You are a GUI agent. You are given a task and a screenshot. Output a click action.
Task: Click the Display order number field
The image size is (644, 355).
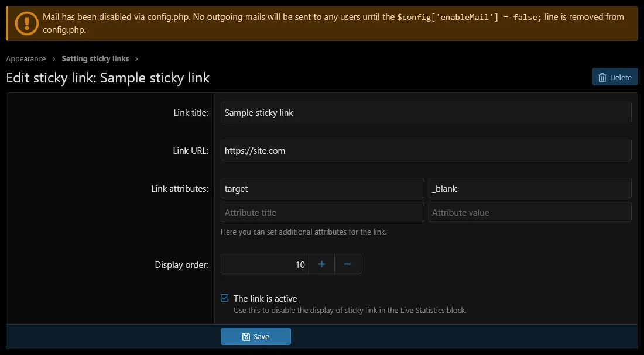point(265,264)
